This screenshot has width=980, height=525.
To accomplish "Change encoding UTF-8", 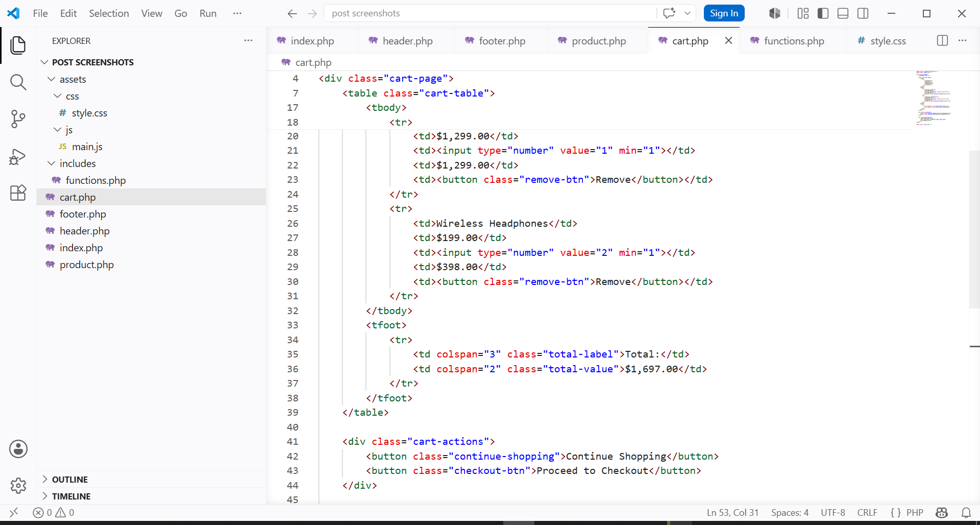I will point(833,512).
